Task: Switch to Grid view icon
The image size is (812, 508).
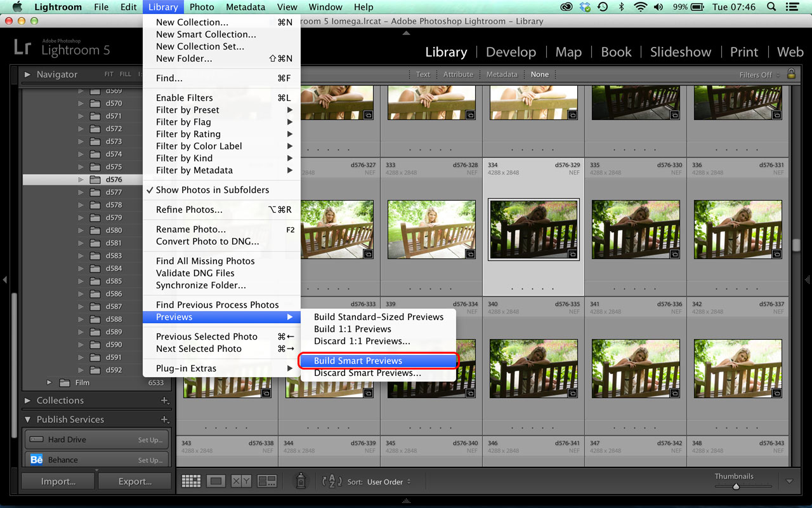Action: click(x=191, y=481)
